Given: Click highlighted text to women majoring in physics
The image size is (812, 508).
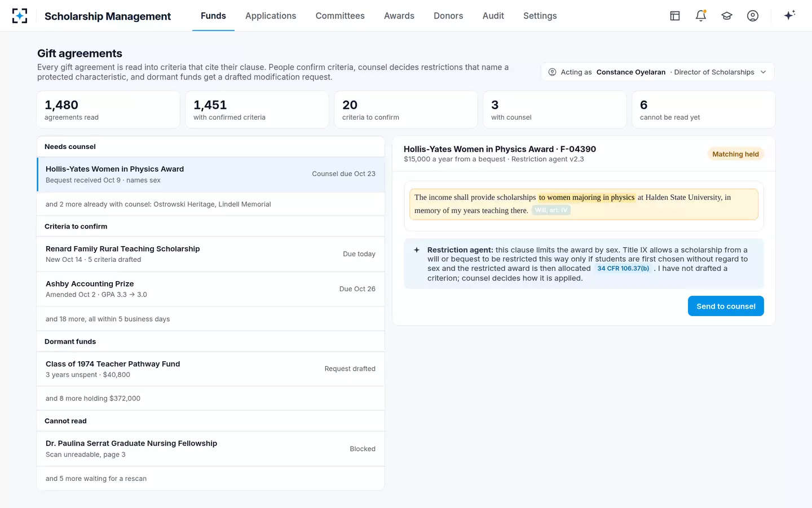Looking at the screenshot, I should click(x=586, y=197).
